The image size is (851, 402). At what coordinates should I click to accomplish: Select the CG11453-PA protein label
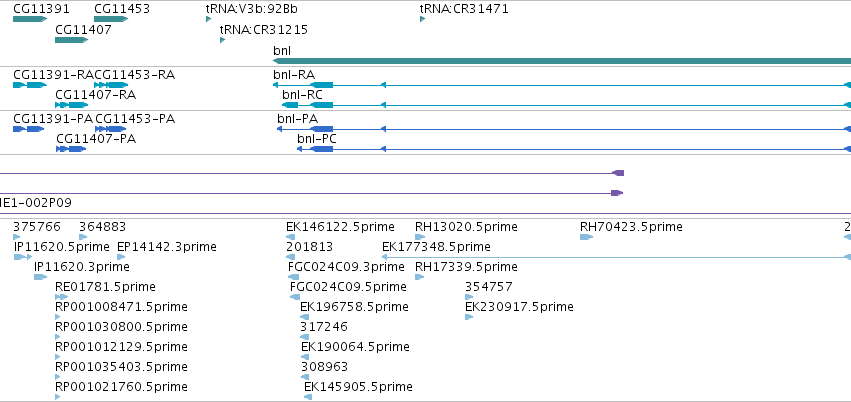[135, 119]
